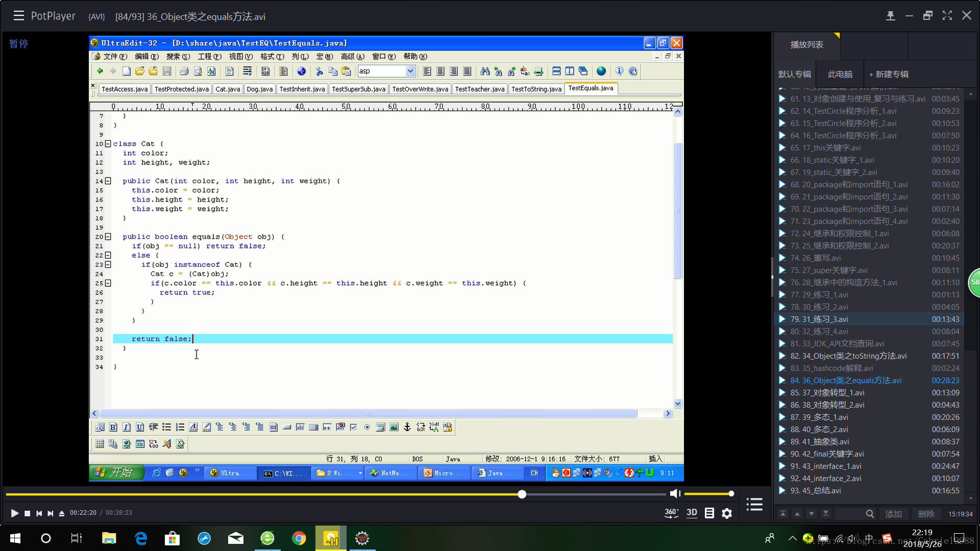The width and height of the screenshot is (980, 551).
Task: Click UltraEdit globe browser icon
Action: pos(601,71)
